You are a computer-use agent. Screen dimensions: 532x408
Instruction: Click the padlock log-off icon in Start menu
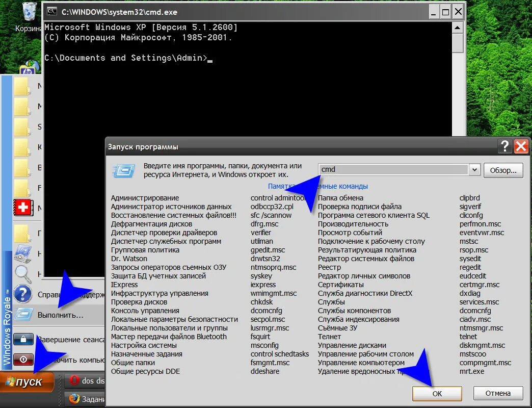click(x=23, y=339)
